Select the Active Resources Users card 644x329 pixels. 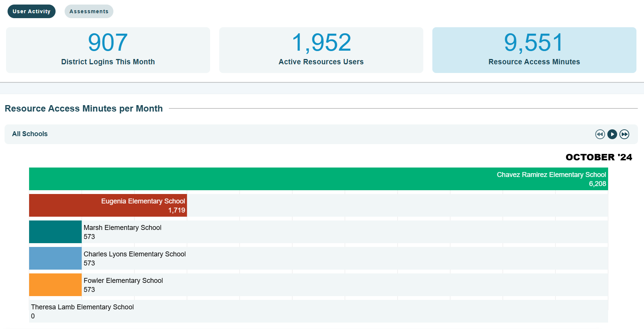[x=321, y=50]
